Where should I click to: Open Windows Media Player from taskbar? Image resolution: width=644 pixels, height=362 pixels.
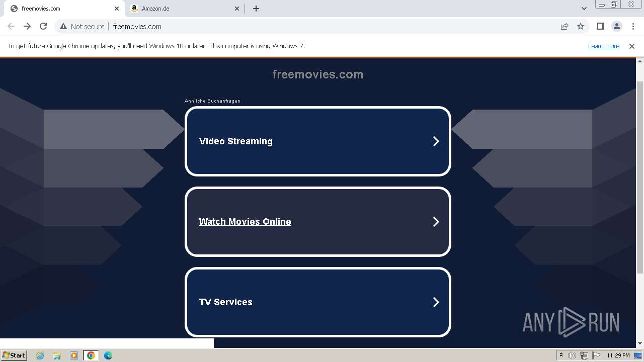74,355
